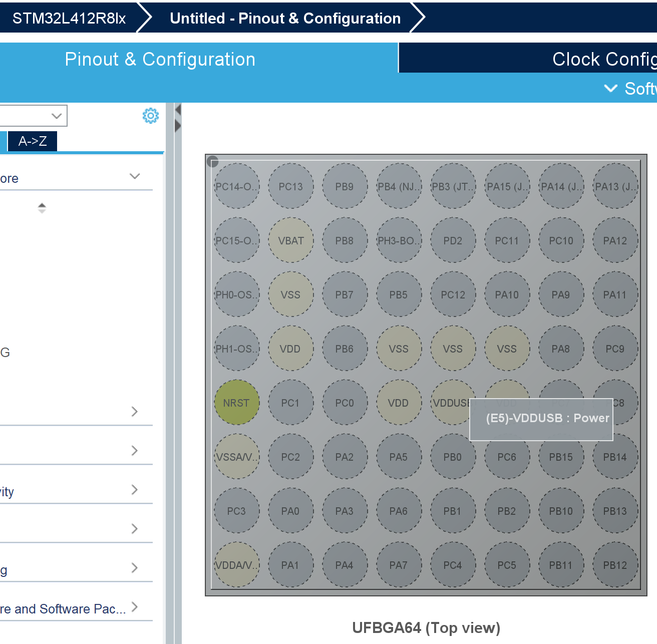This screenshot has width=657, height=644.
Task: Click the VBAT pin on the chip view
Action: pos(291,240)
